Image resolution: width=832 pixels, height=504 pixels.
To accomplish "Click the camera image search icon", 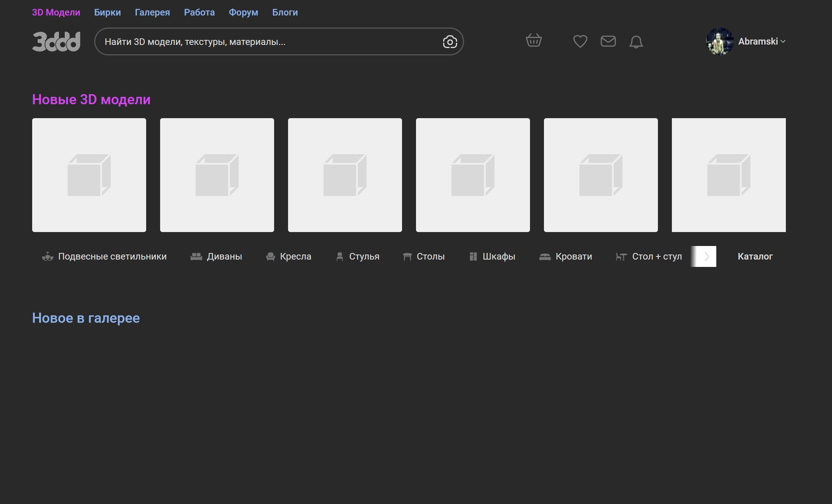I will pyautogui.click(x=450, y=42).
